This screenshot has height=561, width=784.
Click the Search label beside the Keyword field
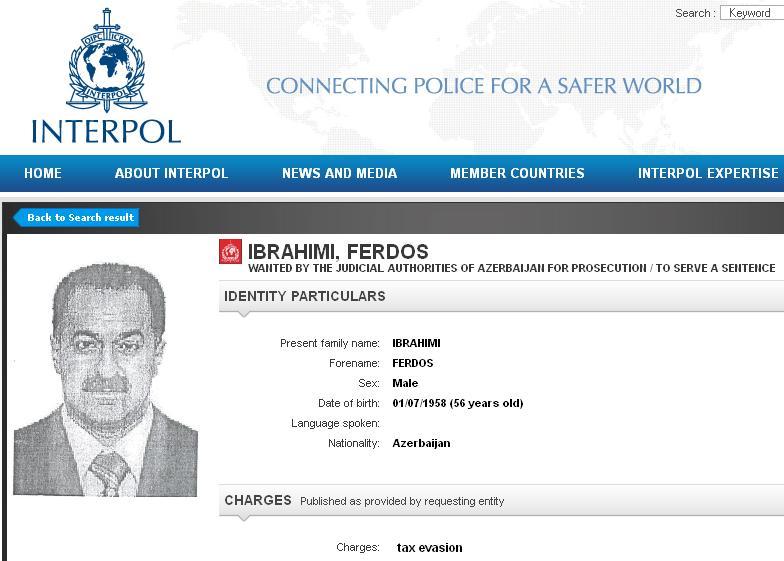point(695,13)
